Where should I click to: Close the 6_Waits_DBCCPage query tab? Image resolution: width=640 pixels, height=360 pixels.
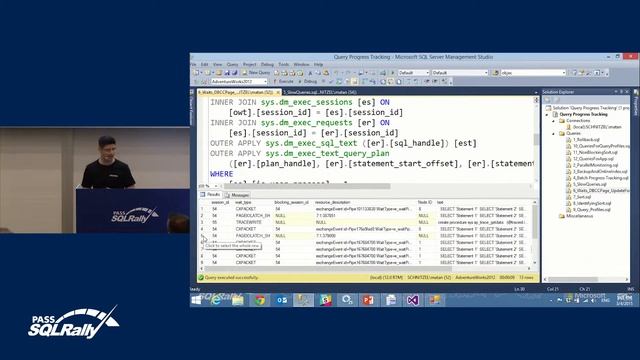pyautogui.click(x=278, y=92)
